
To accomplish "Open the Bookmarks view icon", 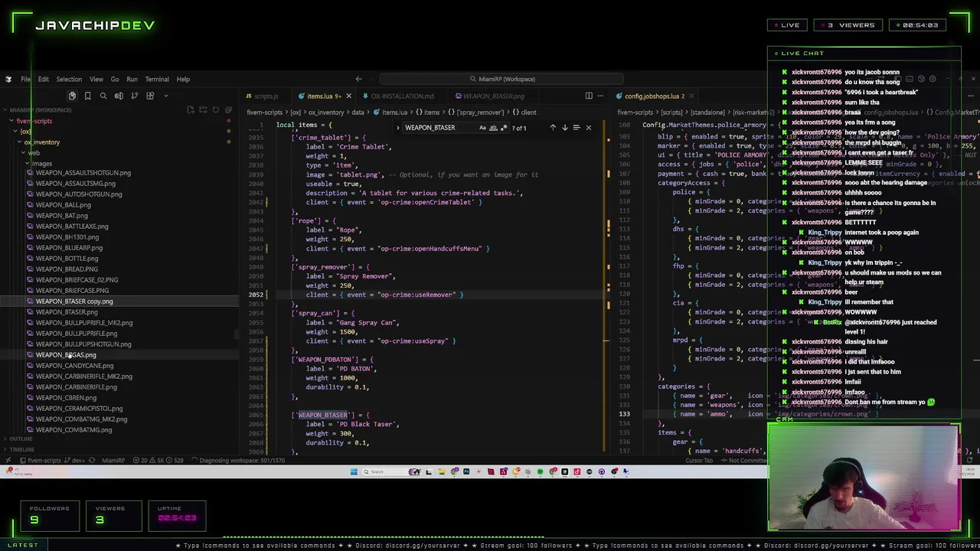I will (87, 96).
